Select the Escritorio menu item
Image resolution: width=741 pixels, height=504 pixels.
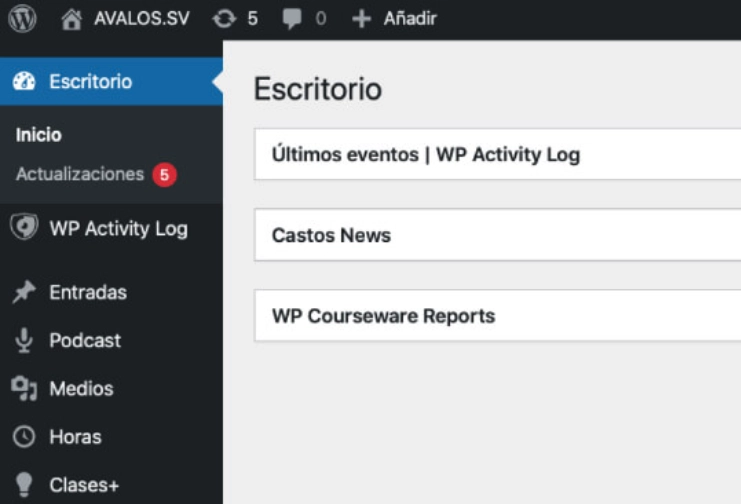pyautogui.click(x=111, y=81)
